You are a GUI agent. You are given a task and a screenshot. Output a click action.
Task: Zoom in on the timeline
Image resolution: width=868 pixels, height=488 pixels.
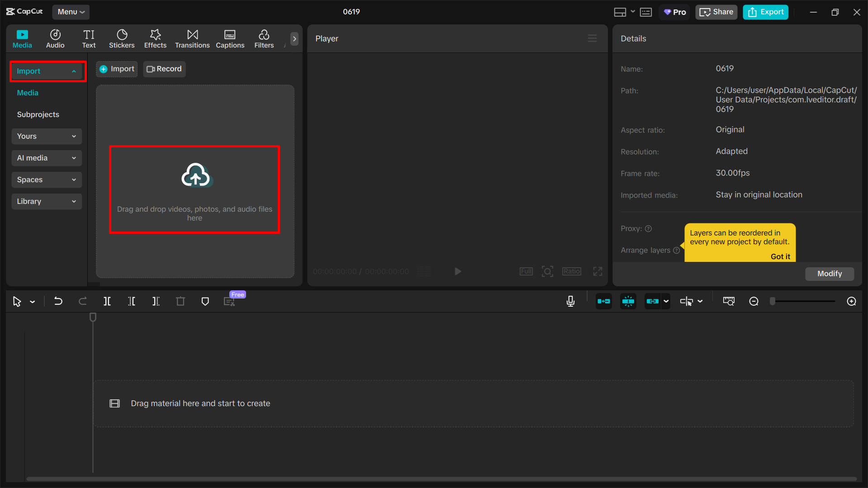pyautogui.click(x=852, y=301)
